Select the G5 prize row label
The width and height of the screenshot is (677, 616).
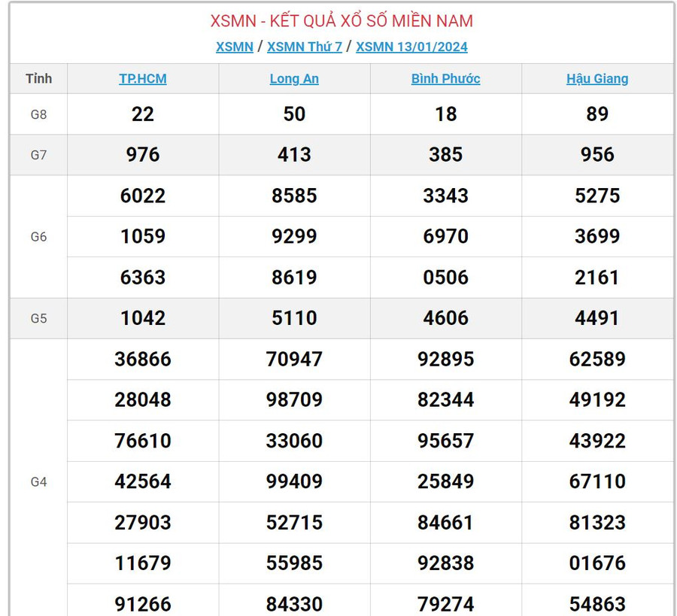coord(38,318)
